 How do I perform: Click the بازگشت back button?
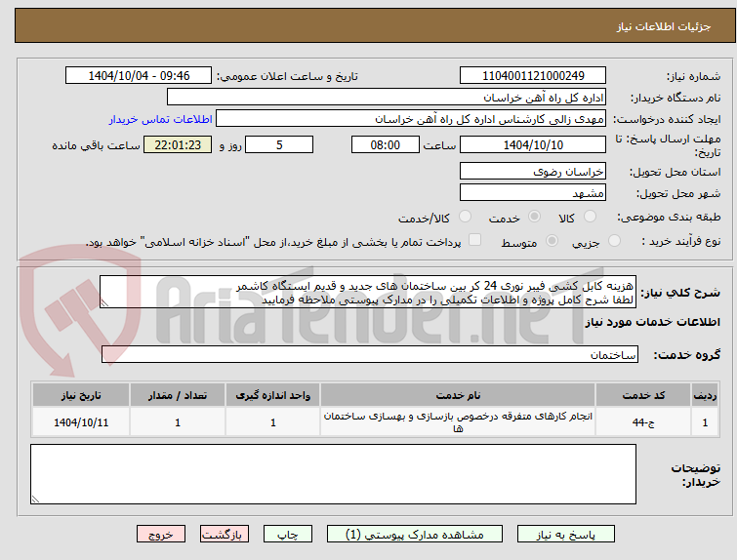[x=225, y=535]
